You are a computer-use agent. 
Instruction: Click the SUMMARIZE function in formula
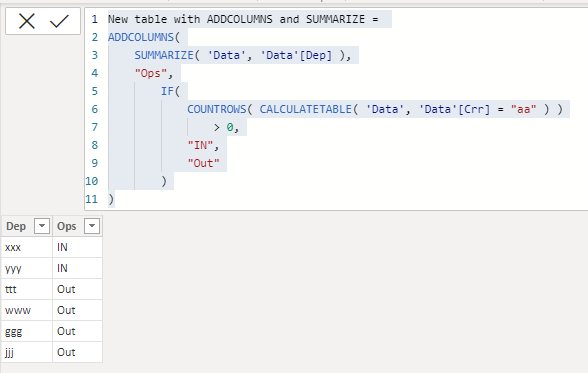[x=164, y=55]
